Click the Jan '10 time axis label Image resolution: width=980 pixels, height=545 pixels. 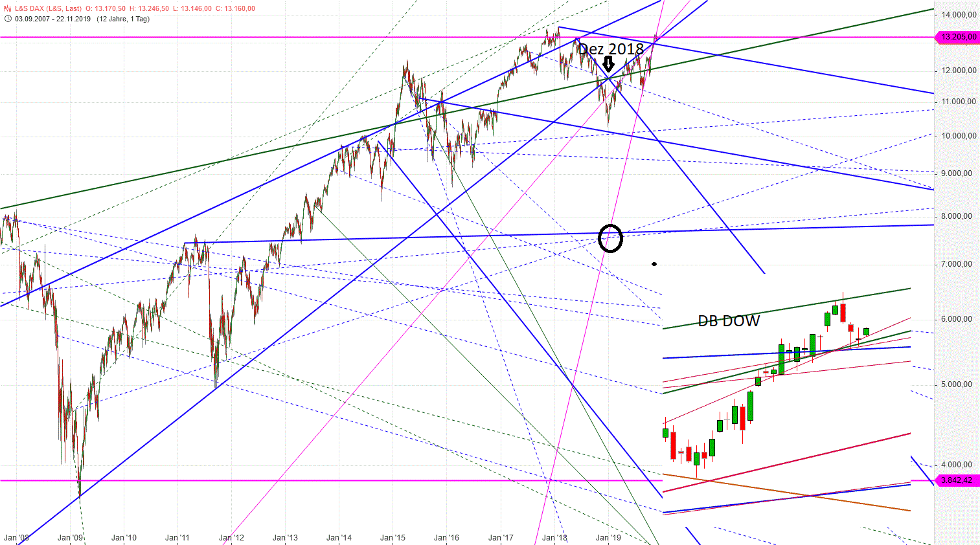click(x=124, y=538)
